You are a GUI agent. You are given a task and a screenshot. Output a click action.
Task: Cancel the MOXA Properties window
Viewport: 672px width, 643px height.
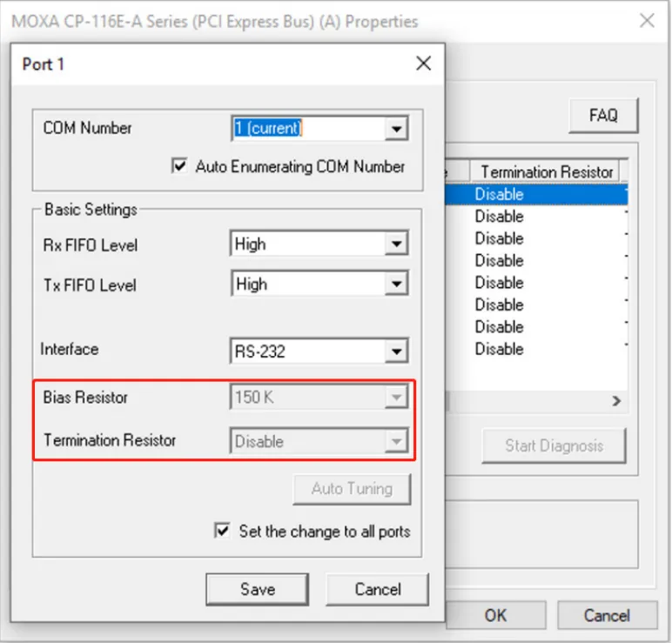point(606,615)
